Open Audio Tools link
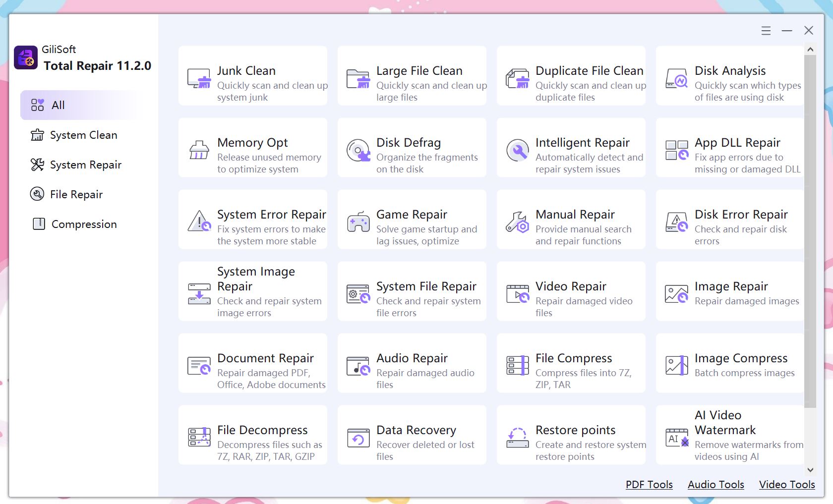 click(715, 485)
